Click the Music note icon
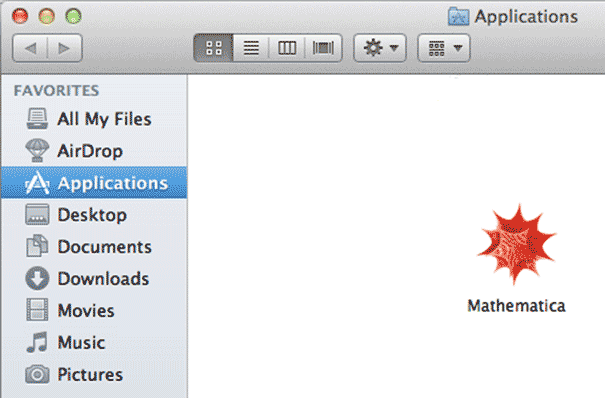The width and height of the screenshot is (605, 398). [37, 342]
